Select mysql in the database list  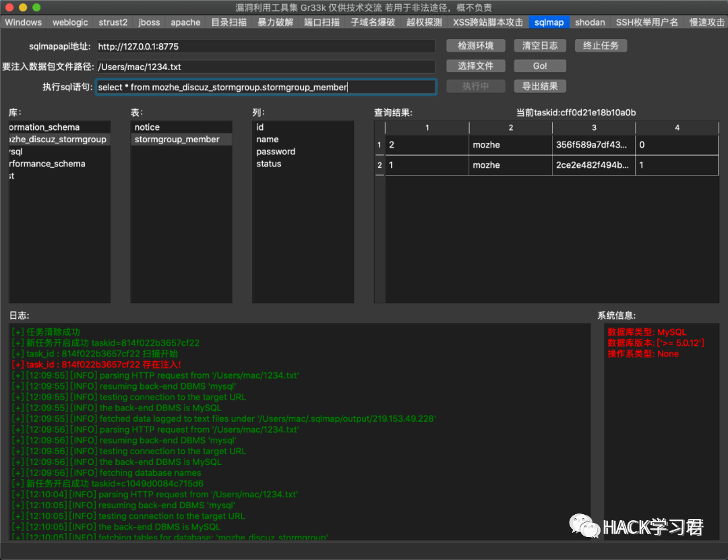coord(59,152)
